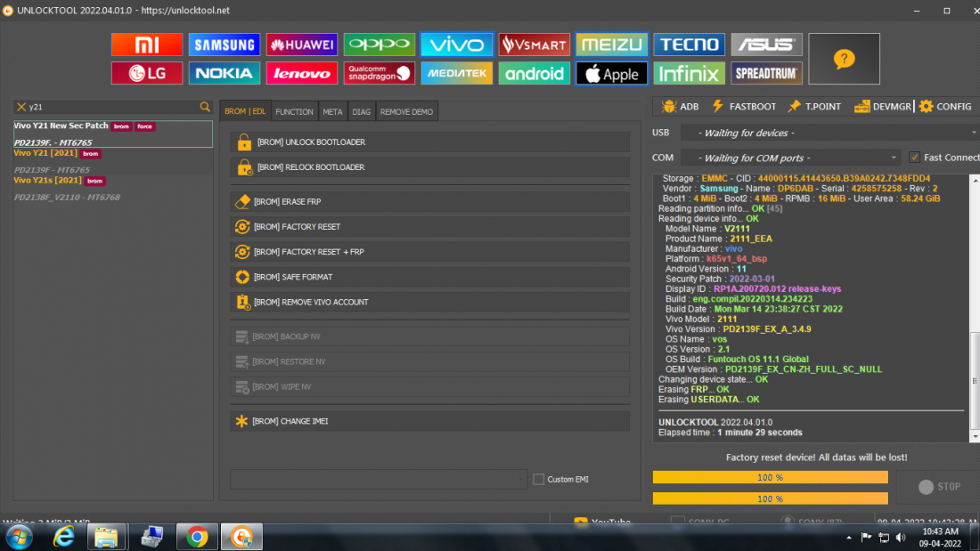Open the T.POINT tool

[814, 106]
